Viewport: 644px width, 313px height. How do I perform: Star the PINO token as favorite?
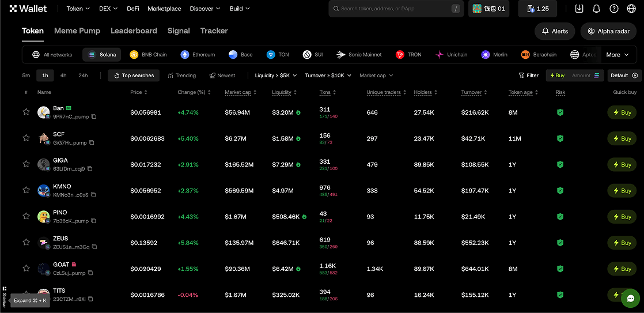point(26,216)
